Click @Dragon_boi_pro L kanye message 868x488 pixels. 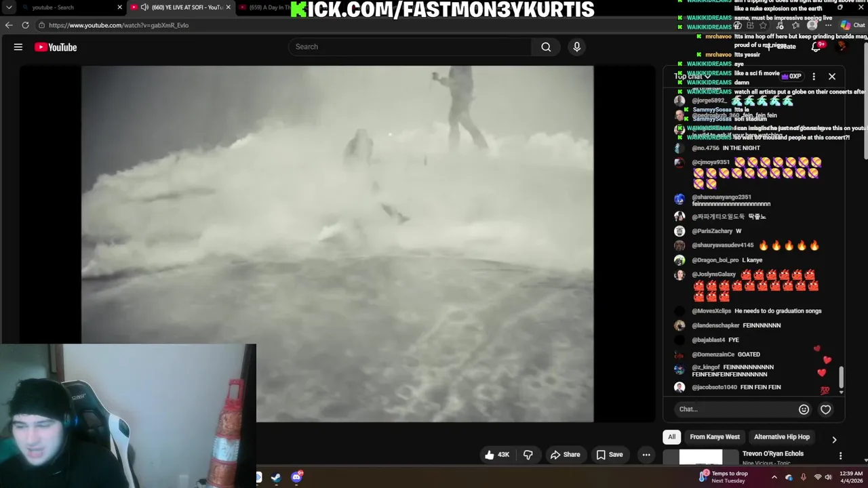pyautogui.click(x=719, y=260)
